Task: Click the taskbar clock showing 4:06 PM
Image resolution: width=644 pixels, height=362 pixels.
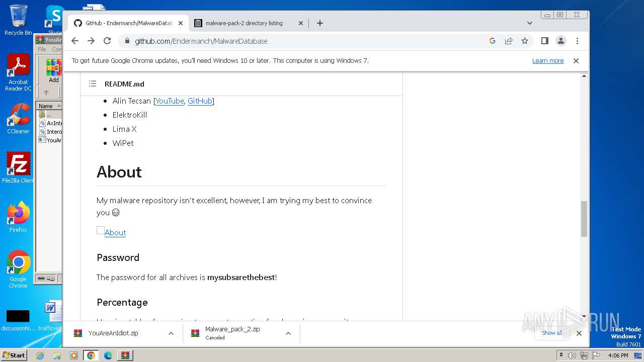Action: [x=618, y=355]
